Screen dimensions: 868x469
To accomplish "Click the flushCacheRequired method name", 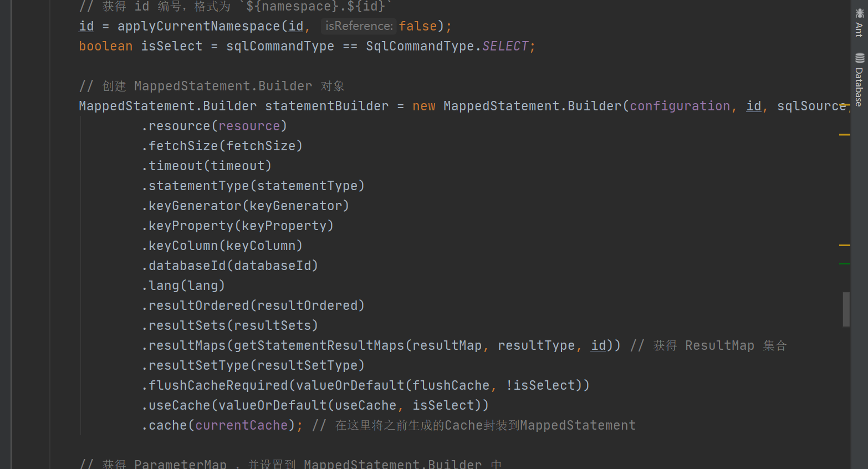I will pos(218,385).
